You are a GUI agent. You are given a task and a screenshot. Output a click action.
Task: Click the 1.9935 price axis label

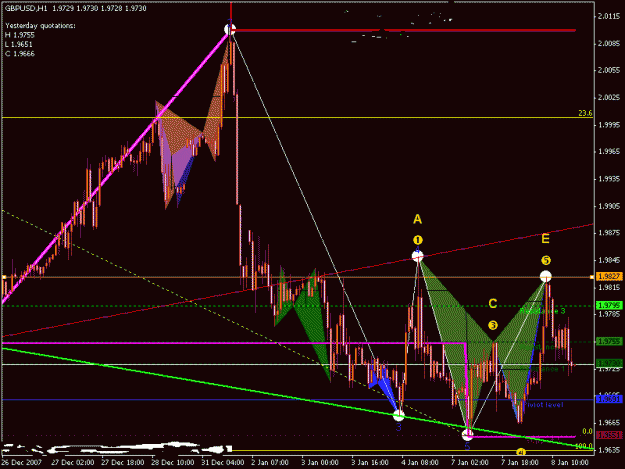click(x=609, y=179)
